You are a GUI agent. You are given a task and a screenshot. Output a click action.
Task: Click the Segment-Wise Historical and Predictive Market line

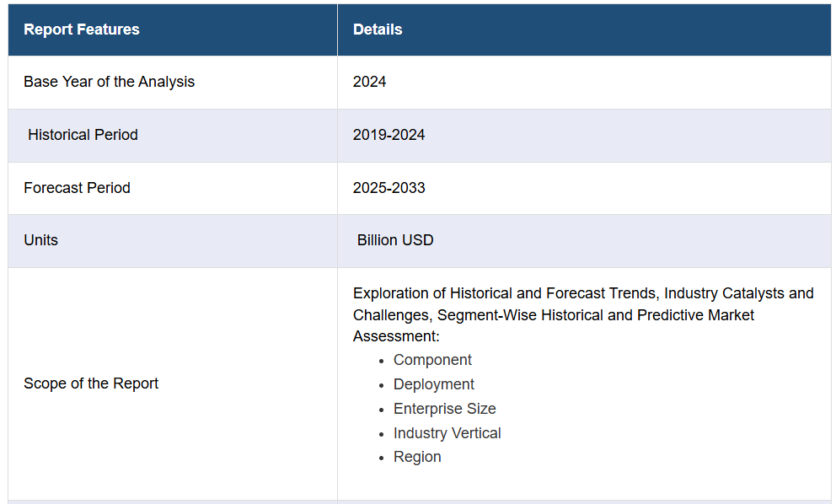(596, 315)
